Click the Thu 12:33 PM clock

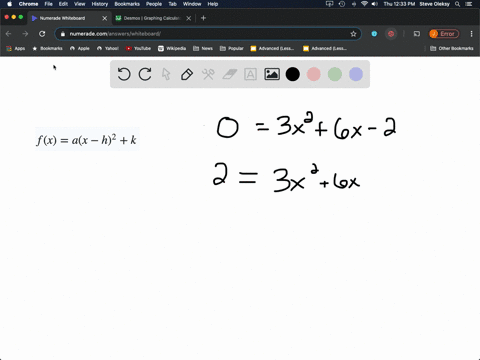[x=399, y=4]
